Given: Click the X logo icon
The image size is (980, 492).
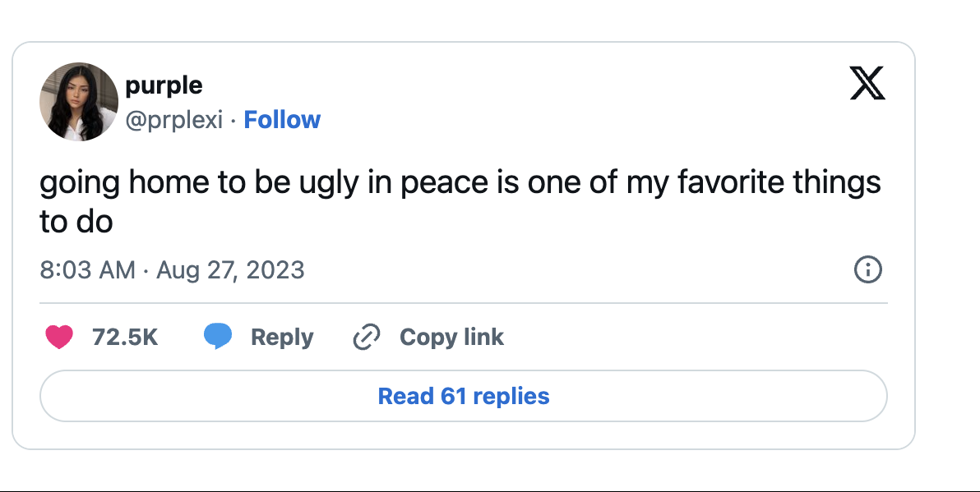Looking at the screenshot, I should 867,83.
